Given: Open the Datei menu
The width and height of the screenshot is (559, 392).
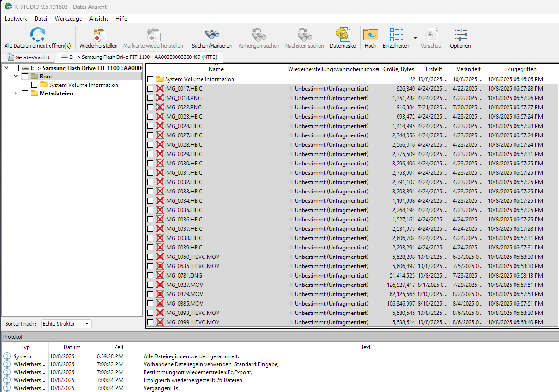Looking at the screenshot, I should coord(41,19).
